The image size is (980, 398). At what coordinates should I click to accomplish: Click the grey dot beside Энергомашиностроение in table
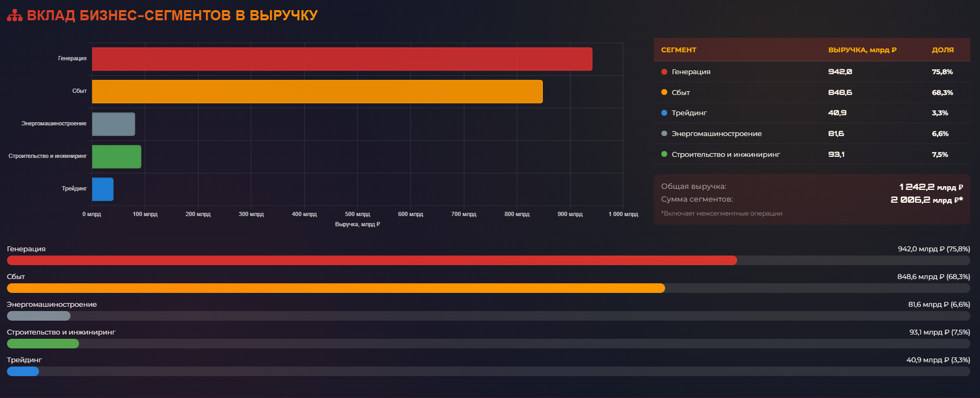click(x=664, y=133)
